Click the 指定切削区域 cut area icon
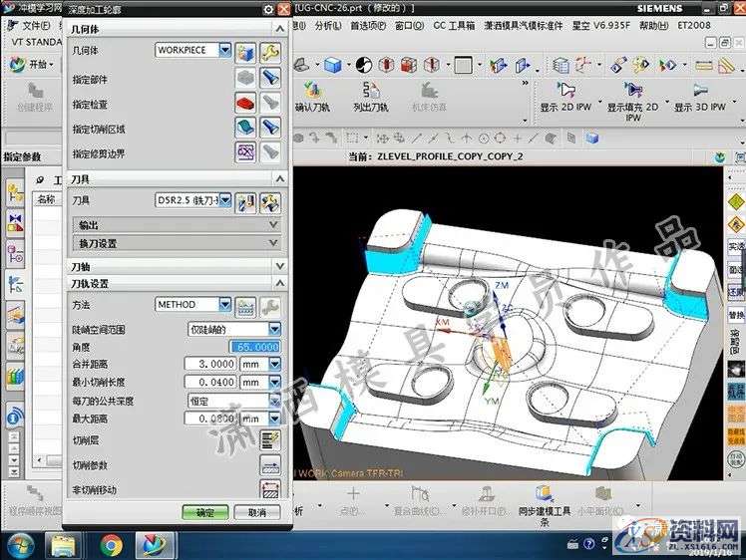Image resolution: width=746 pixels, height=560 pixels. tap(246, 128)
